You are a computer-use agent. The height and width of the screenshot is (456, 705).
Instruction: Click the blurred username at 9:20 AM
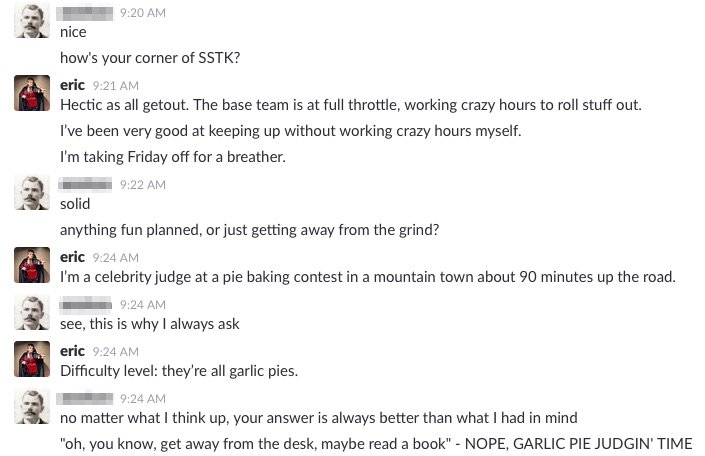[x=85, y=13]
